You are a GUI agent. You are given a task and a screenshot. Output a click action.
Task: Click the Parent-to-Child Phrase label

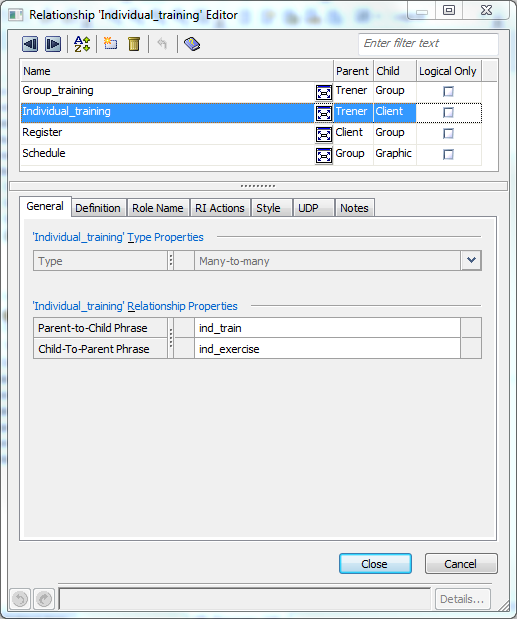[x=93, y=328]
